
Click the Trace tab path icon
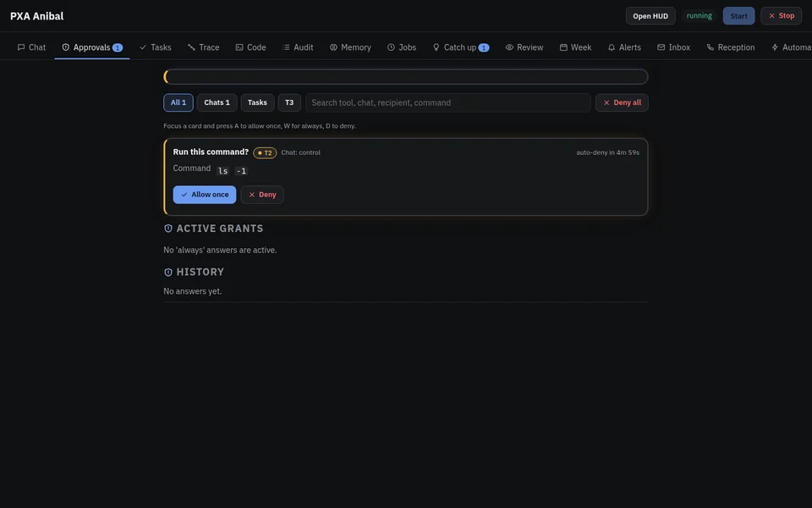(x=192, y=47)
